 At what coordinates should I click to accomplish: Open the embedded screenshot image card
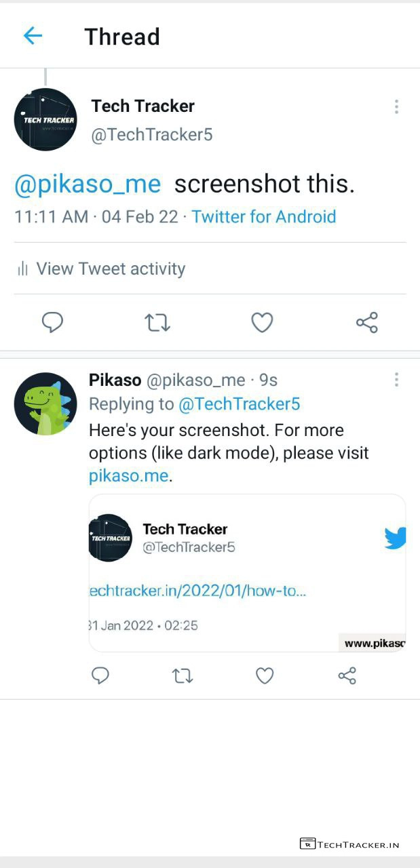coord(247,573)
